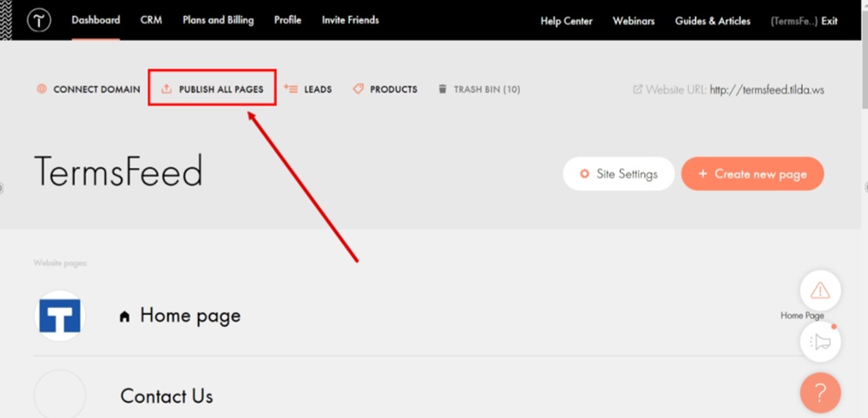Open the Help Center link
Image resolution: width=868 pixels, height=418 pixels.
566,21
